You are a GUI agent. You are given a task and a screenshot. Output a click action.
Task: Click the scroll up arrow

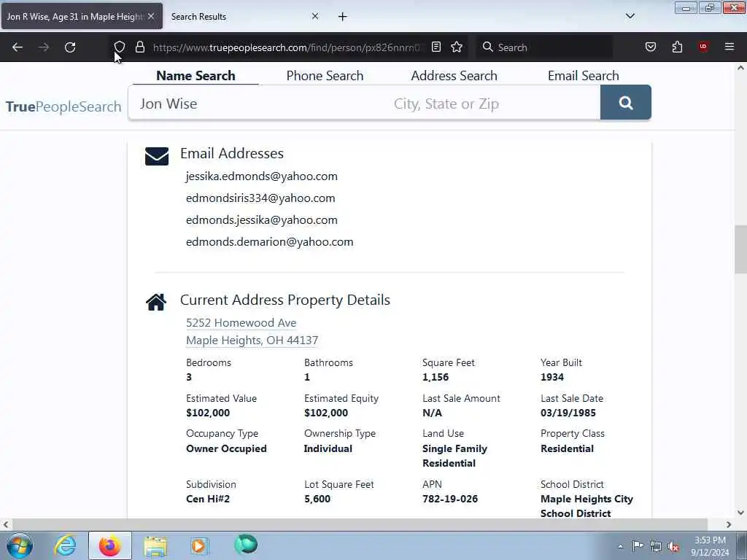click(x=740, y=68)
